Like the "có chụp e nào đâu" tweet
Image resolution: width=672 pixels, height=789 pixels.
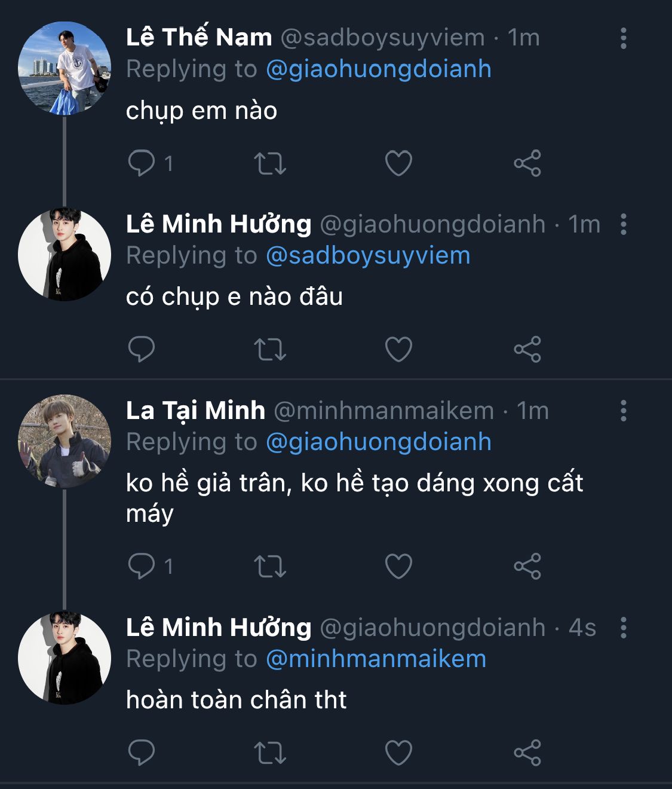[x=398, y=350]
